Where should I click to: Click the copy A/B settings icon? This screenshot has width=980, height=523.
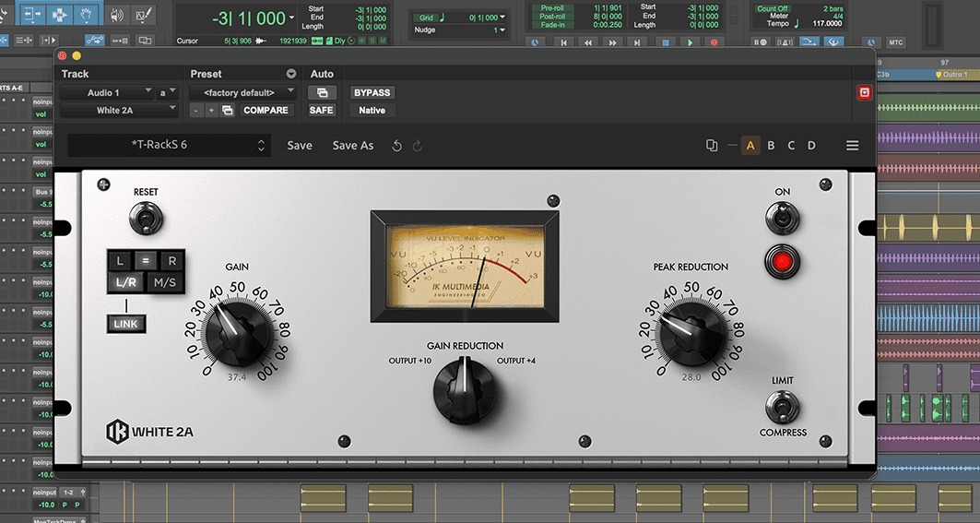click(712, 146)
